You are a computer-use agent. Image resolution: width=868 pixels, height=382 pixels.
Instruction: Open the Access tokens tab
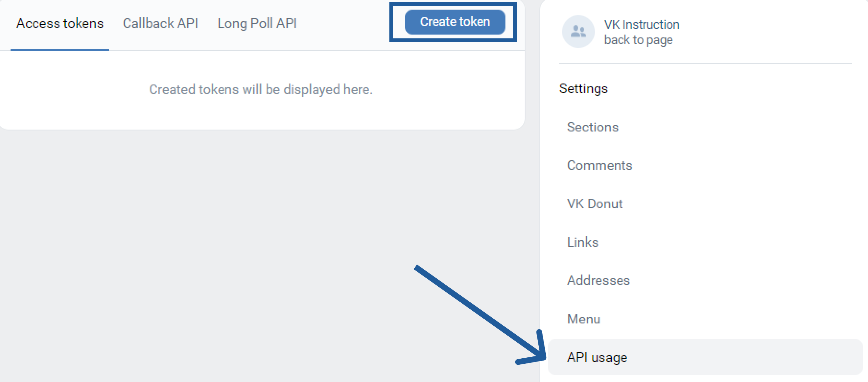tap(60, 23)
